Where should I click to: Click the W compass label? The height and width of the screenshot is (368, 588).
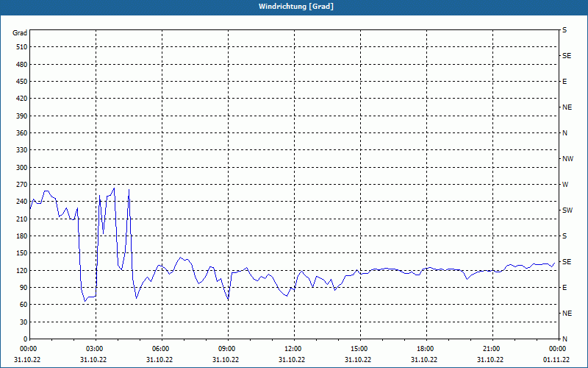[565, 185]
